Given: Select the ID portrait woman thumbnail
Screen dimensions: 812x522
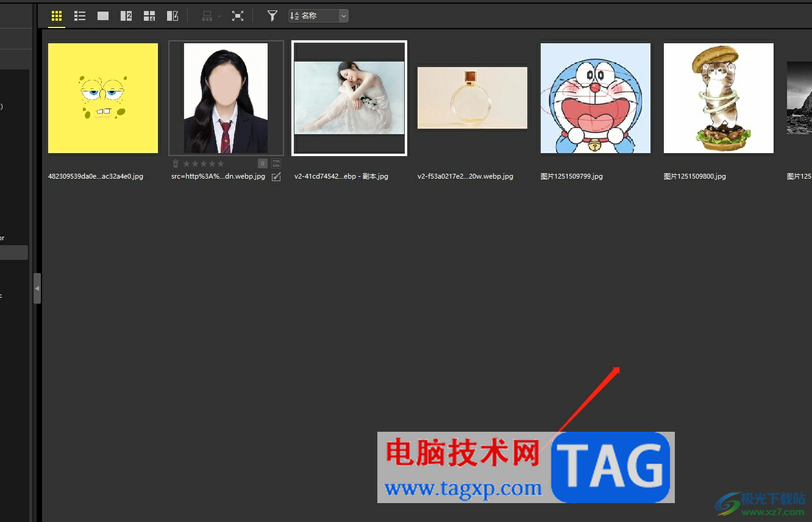Looking at the screenshot, I should [x=226, y=98].
